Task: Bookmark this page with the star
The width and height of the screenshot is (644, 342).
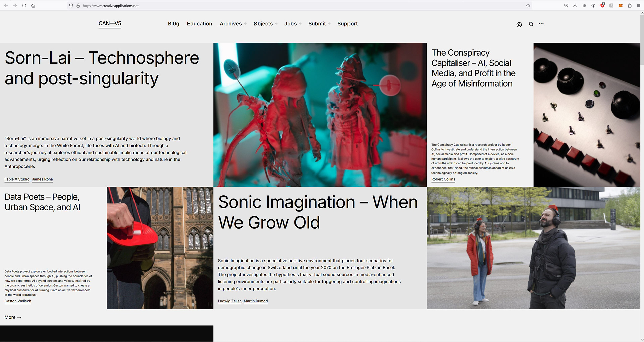Action: pyautogui.click(x=528, y=5)
